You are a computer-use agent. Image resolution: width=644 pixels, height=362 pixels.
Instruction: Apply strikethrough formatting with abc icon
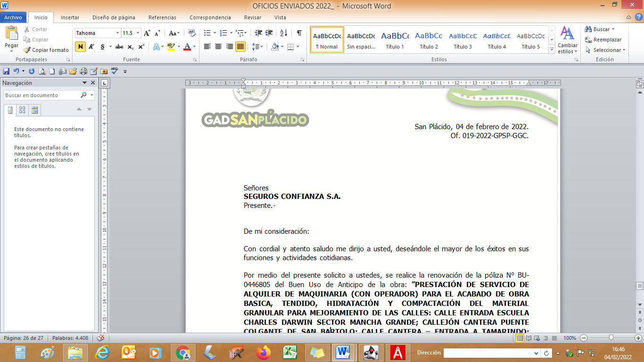tap(119, 47)
